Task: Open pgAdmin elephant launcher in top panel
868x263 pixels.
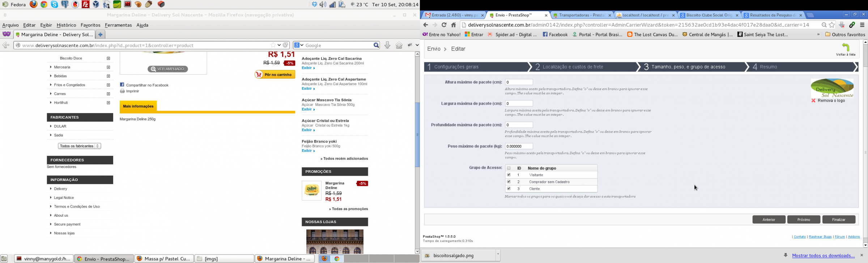Action: [x=65, y=4]
